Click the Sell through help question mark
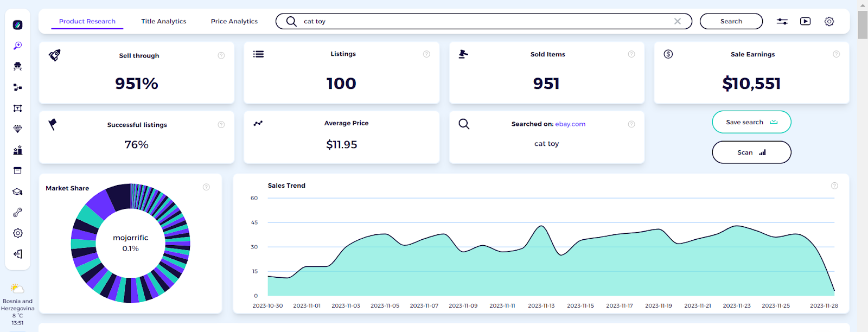 click(221, 55)
